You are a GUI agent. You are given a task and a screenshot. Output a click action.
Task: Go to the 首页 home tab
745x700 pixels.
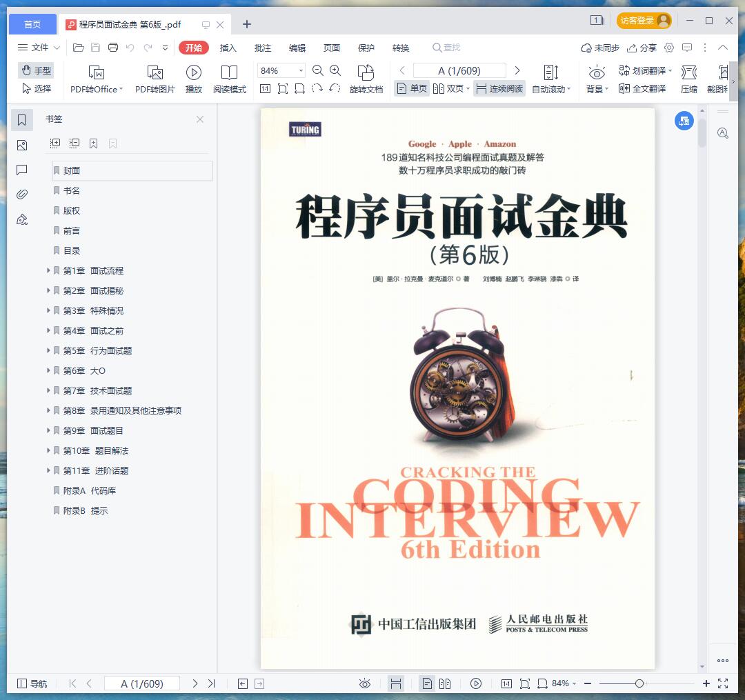[32, 23]
